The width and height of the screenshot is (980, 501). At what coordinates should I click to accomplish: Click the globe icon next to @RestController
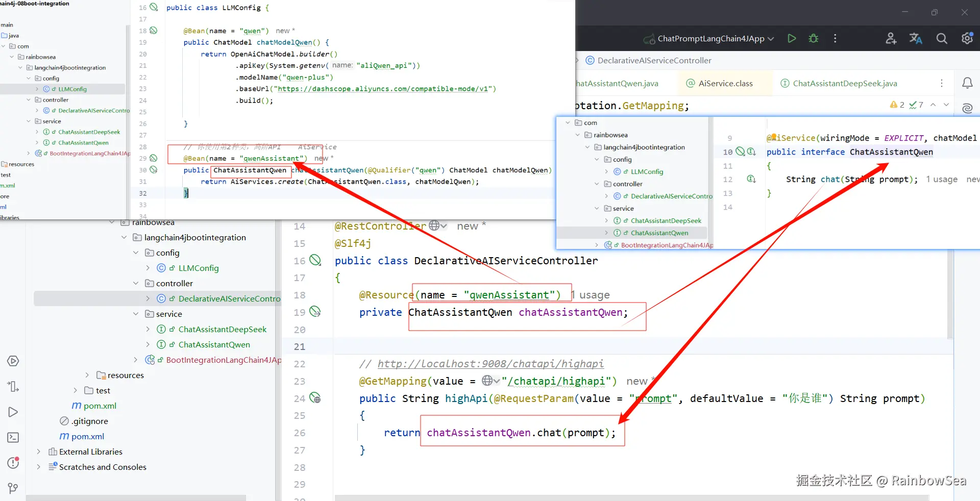tap(434, 226)
